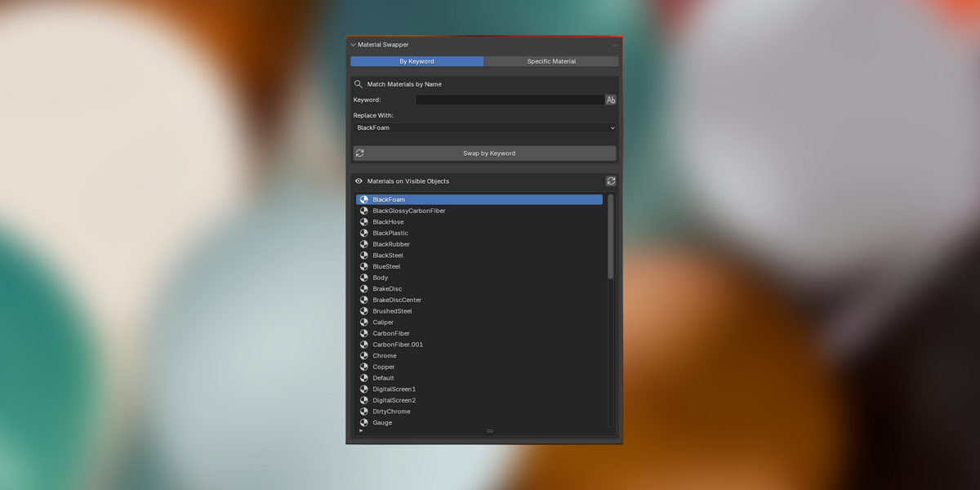Toggle the case-sensitive Ab icon
The height and width of the screenshot is (490, 980).
pos(611,100)
